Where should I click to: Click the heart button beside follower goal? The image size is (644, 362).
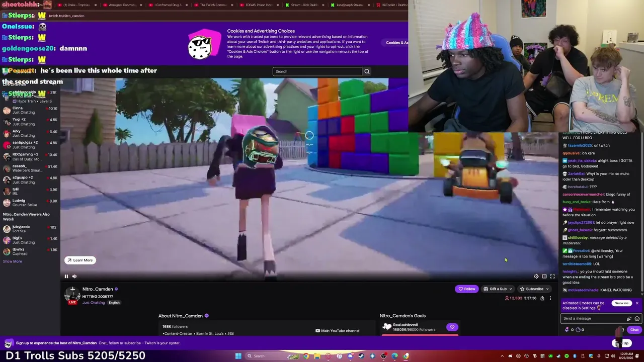452,327
